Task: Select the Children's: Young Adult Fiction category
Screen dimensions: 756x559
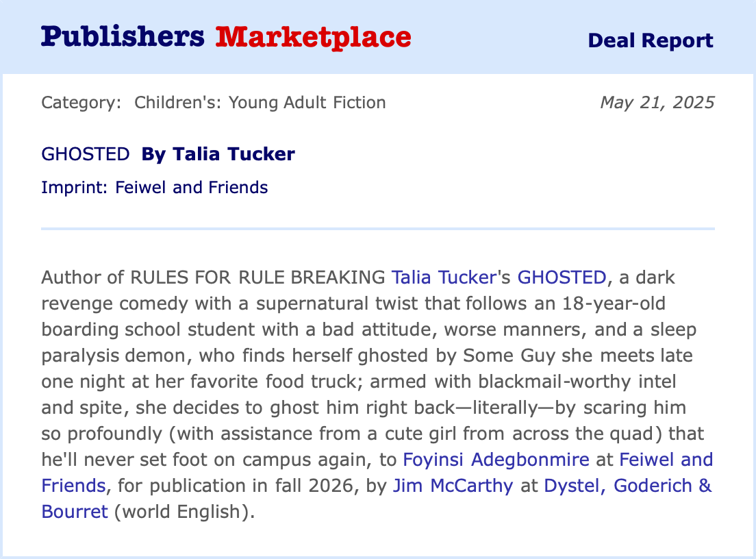Action: pyautogui.click(x=260, y=103)
